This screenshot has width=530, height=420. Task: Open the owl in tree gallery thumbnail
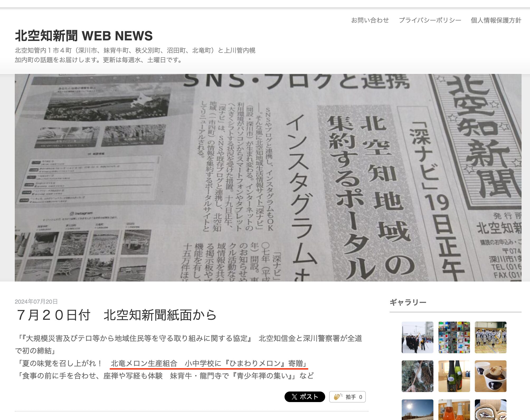417,376
